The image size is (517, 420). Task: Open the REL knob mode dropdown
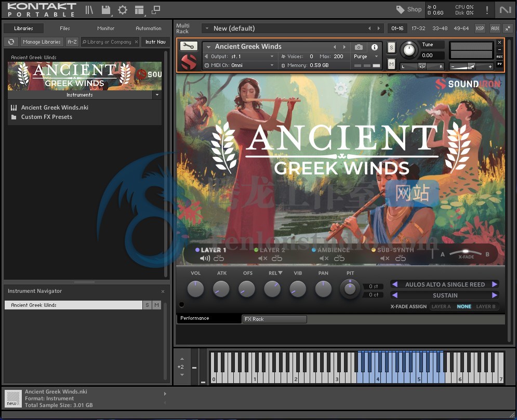click(x=280, y=273)
